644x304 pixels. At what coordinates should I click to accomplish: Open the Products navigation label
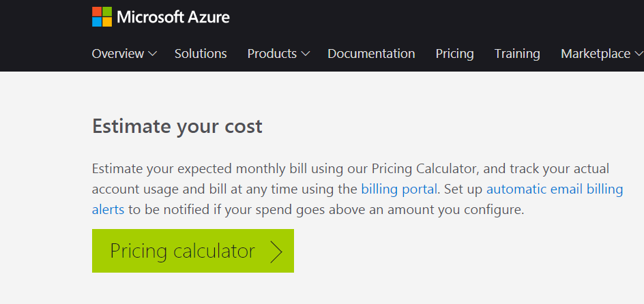(x=272, y=54)
